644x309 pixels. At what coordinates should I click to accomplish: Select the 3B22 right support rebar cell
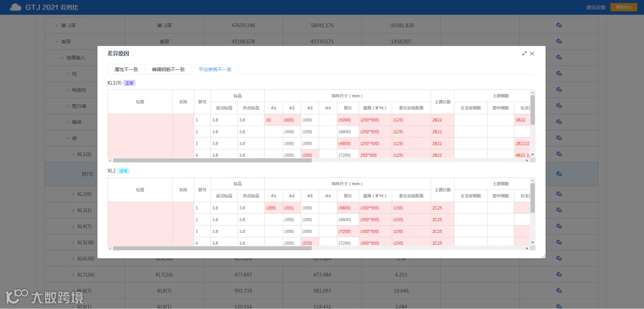[x=522, y=120]
